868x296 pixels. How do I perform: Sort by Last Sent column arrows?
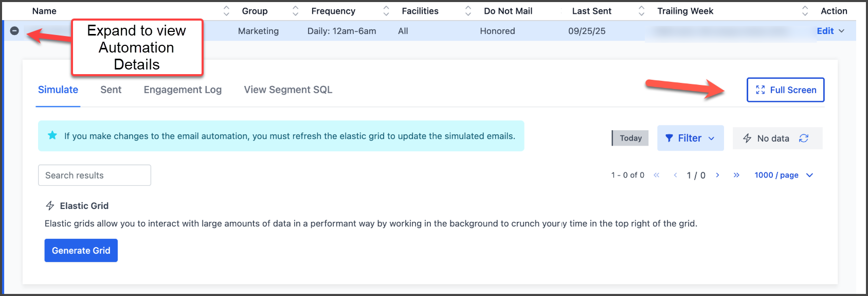click(641, 11)
